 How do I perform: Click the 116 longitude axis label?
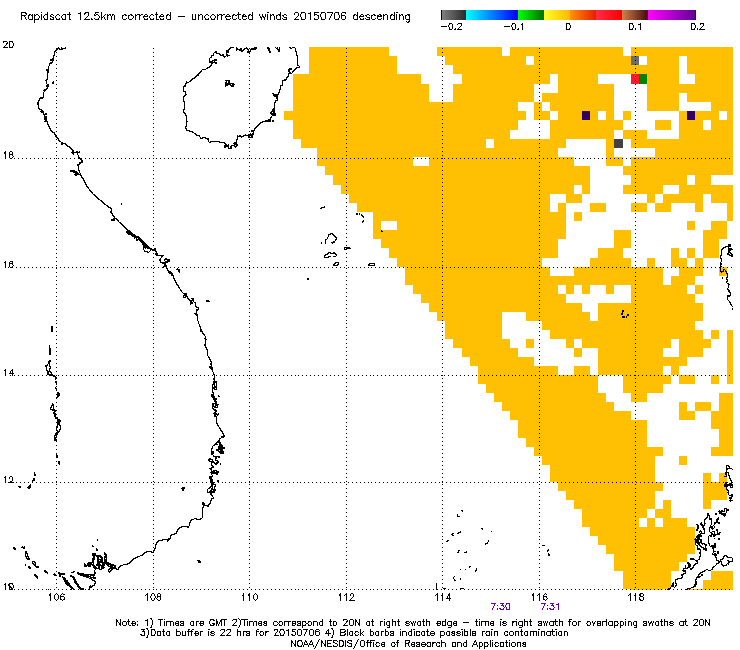tap(539, 598)
